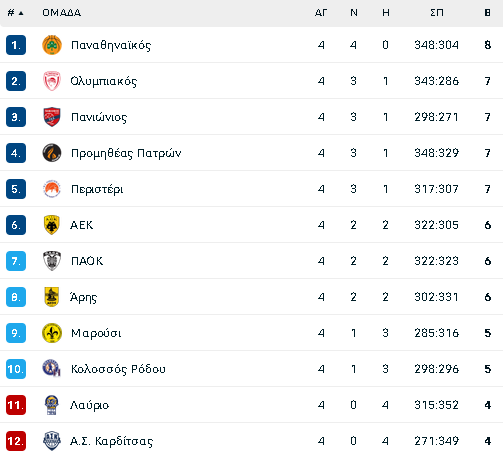
Task: Click the ΠΑΟΚ team crest
Action: [52, 261]
